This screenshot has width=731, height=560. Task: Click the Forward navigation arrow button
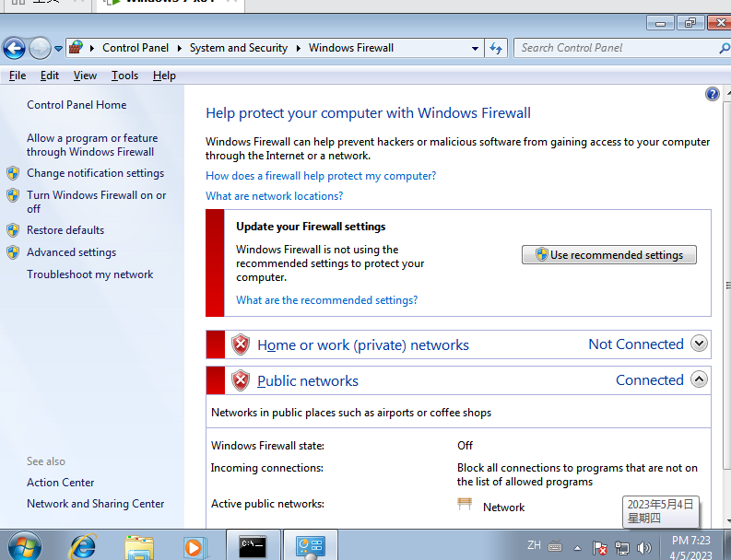click(40, 48)
